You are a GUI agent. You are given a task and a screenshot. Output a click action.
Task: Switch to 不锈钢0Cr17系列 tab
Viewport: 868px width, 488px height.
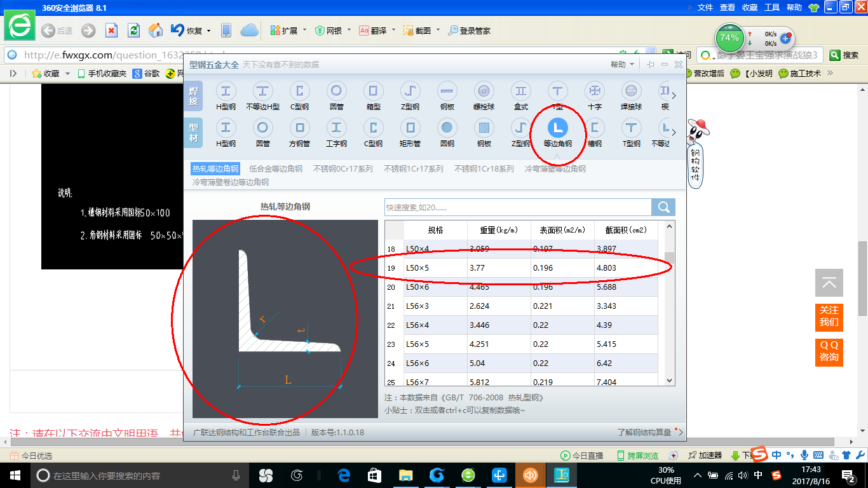(x=343, y=168)
